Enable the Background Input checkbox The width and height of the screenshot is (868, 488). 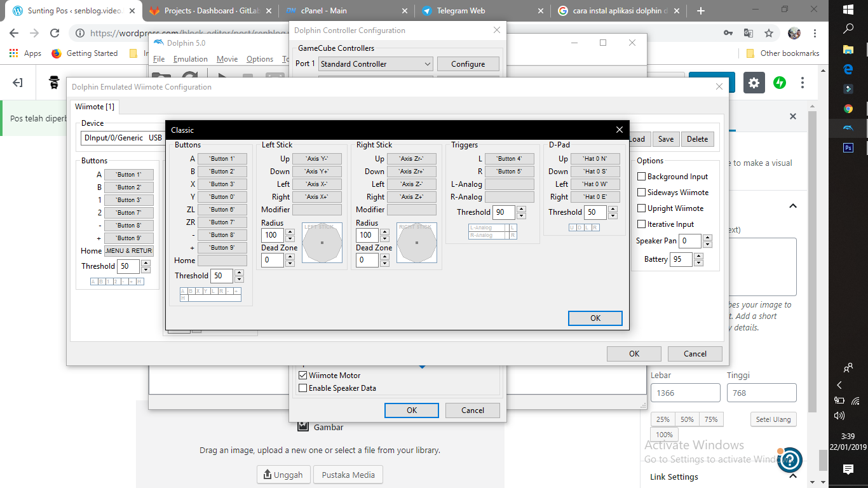tap(642, 177)
